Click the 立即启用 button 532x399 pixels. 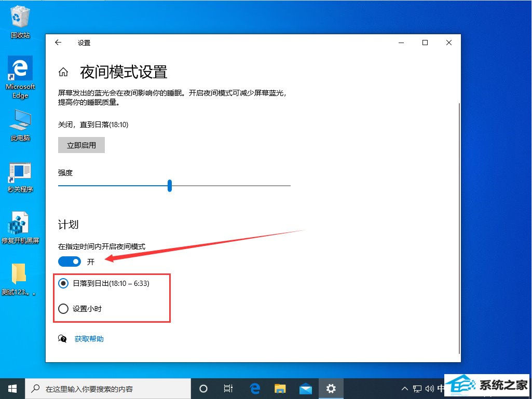click(x=81, y=145)
